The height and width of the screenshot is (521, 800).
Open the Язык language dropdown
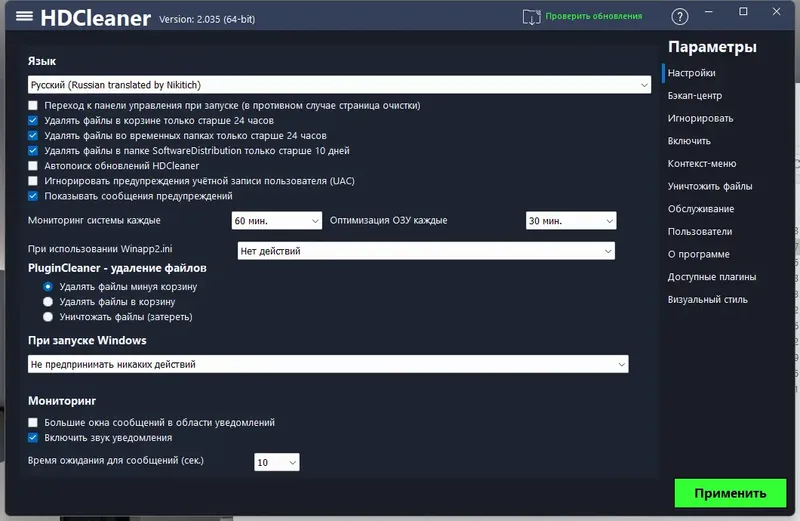point(339,85)
